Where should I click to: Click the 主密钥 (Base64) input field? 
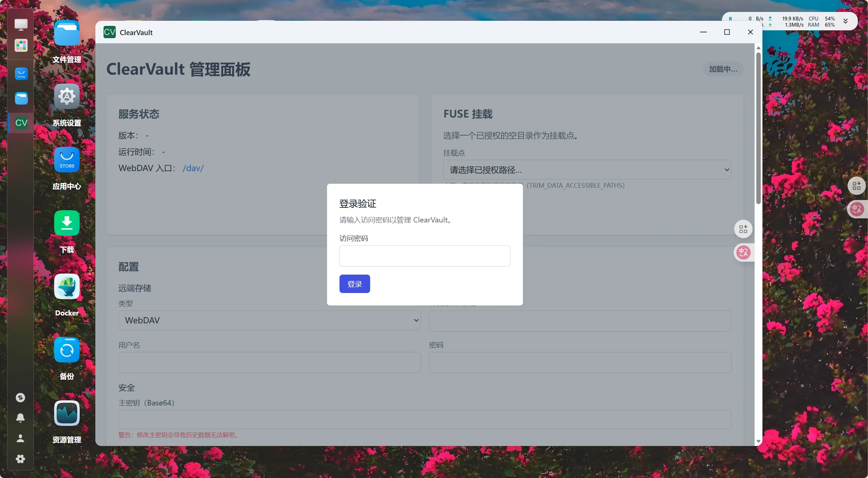pyautogui.click(x=425, y=419)
